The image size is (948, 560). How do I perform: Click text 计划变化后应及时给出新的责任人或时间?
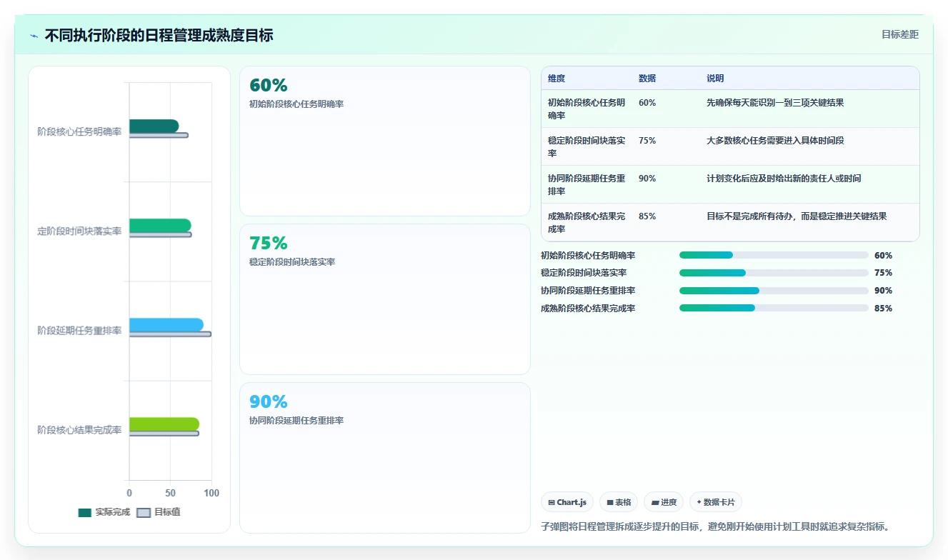pos(784,179)
